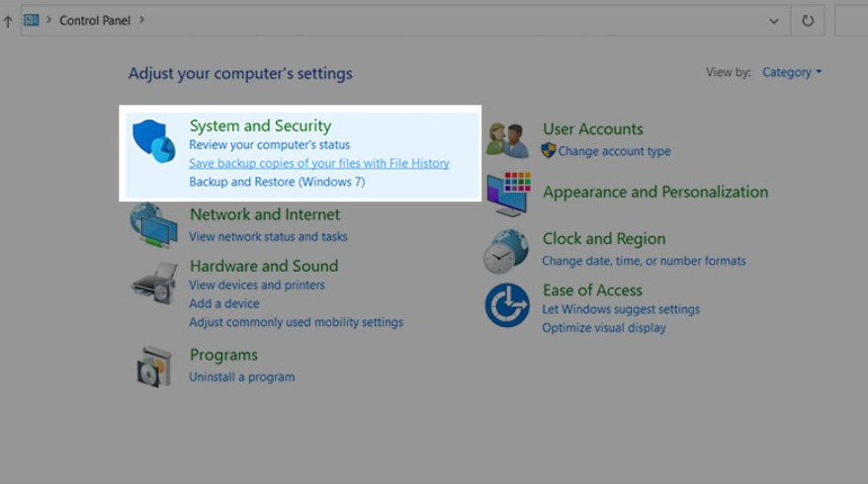Click the Clock and Region globe-clock icon
This screenshot has width=868, height=484.
506,251
